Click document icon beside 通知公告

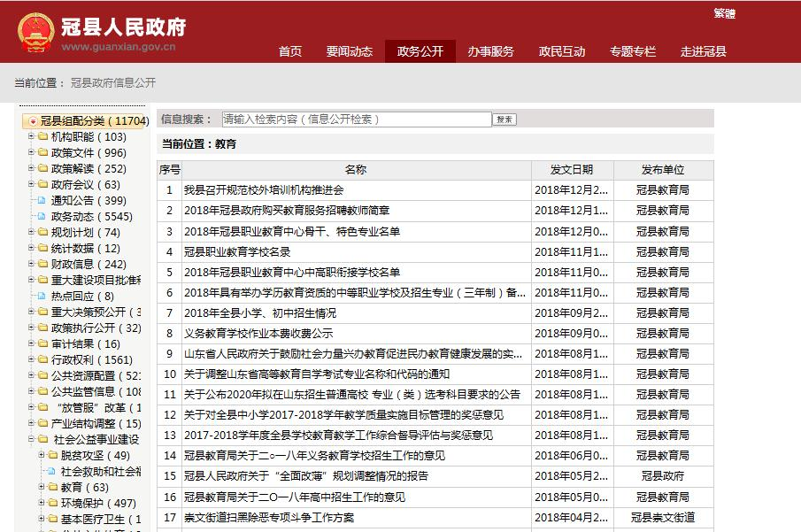[42, 200]
